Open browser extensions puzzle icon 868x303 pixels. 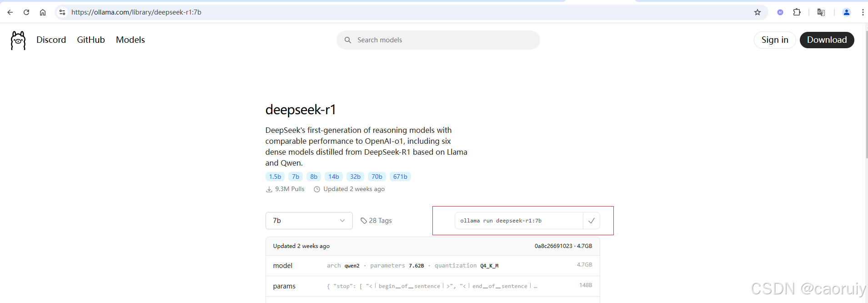[797, 12]
